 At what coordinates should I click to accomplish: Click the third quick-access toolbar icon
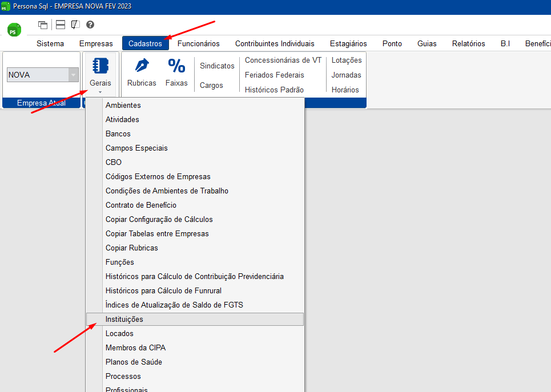click(x=75, y=25)
